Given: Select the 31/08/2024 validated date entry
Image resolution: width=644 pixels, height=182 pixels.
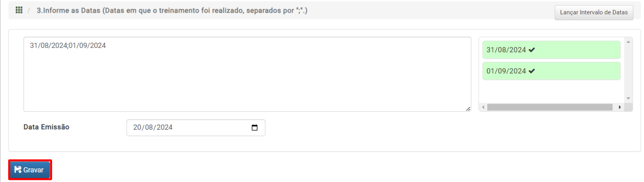Looking at the screenshot, I should tap(551, 50).
